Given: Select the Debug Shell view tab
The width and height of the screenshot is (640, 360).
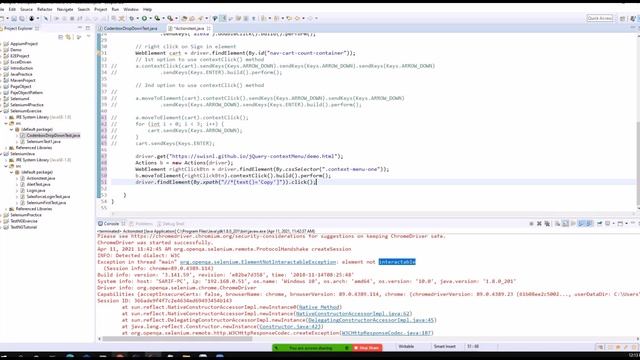Looking at the screenshot, I should pyautogui.click(x=171, y=224).
